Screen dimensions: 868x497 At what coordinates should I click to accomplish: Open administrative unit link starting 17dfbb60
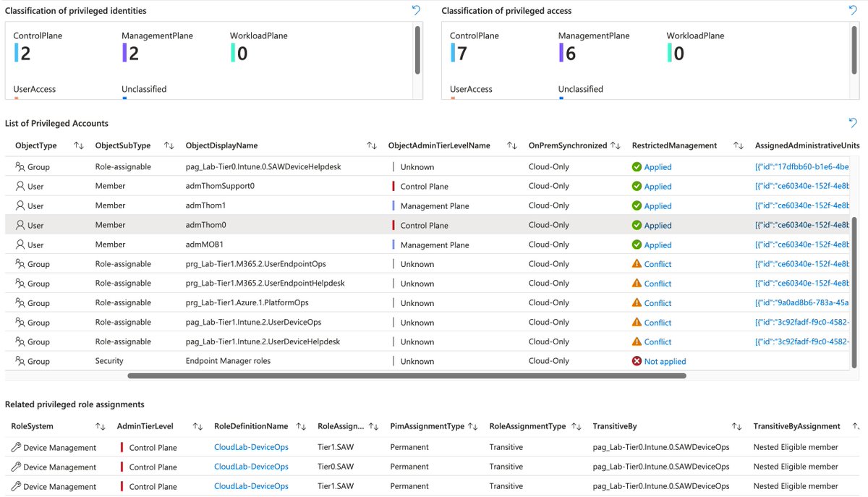coord(801,166)
